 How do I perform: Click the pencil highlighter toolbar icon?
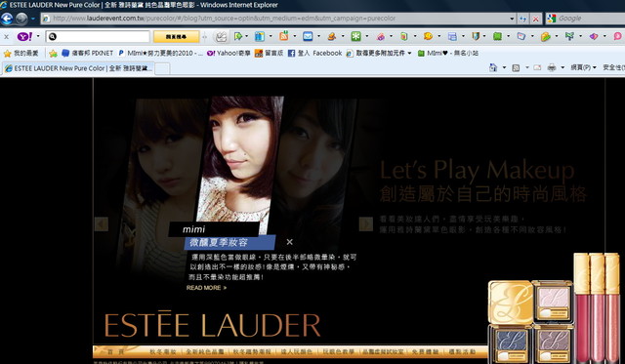point(221,37)
